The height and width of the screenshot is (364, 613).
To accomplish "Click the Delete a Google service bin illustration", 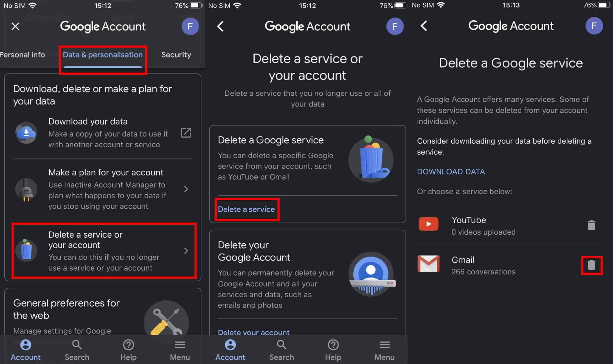I will 371,159.
